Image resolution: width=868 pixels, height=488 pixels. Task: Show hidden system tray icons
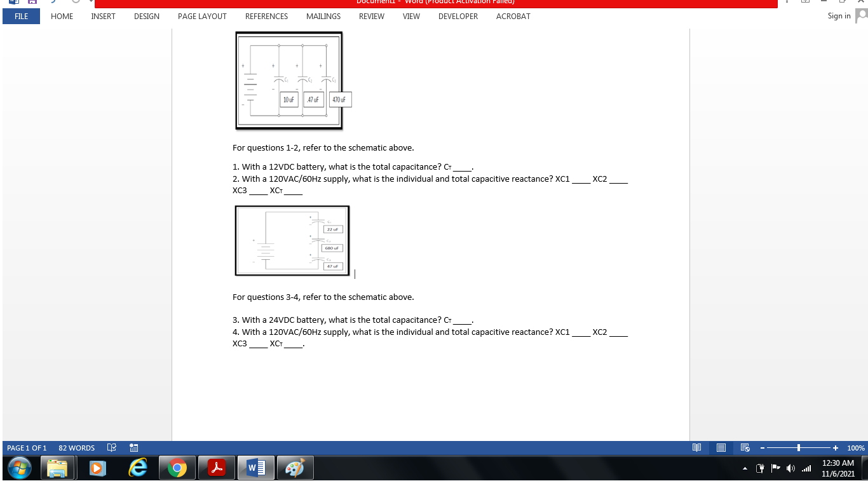tap(744, 470)
